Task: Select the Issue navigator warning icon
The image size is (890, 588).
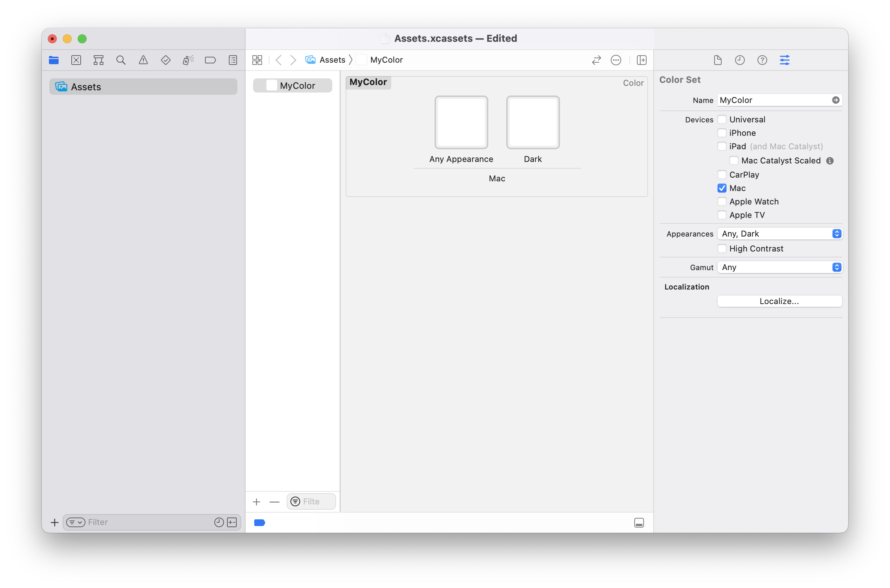Action: click(x=143, y=60)
